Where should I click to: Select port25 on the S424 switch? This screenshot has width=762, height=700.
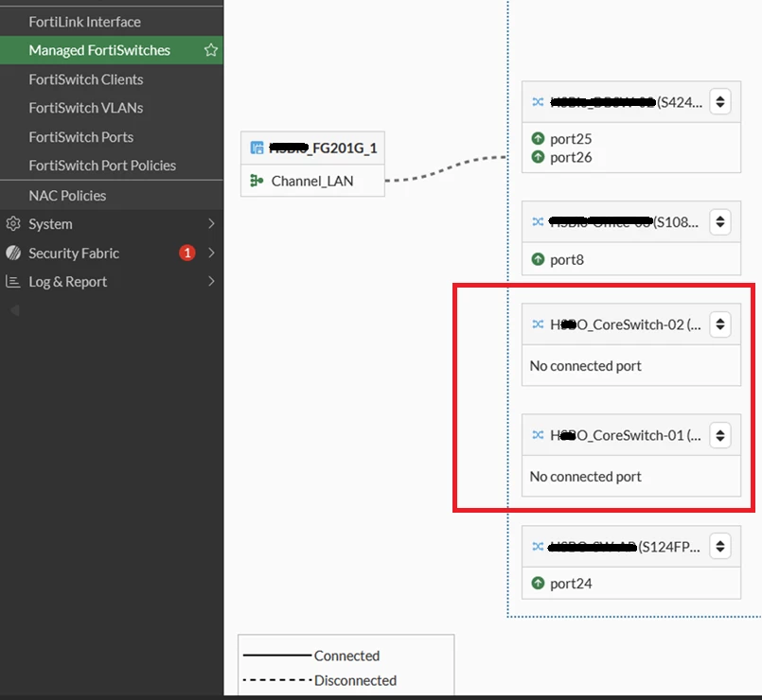click(x=571, y=139)
